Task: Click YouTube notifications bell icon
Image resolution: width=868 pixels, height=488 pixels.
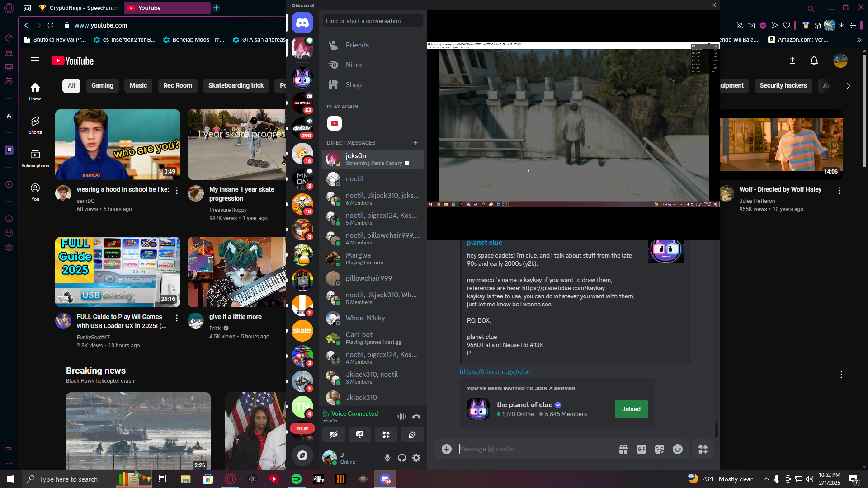Action: (814, 61)
